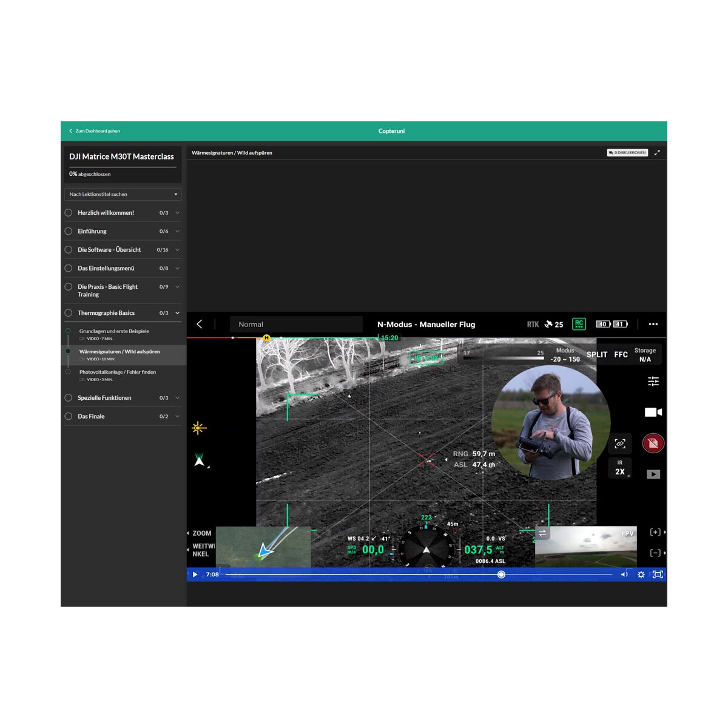
Task: Toggle the completion circle for Das Finale
Action: [x=69, y=416]
